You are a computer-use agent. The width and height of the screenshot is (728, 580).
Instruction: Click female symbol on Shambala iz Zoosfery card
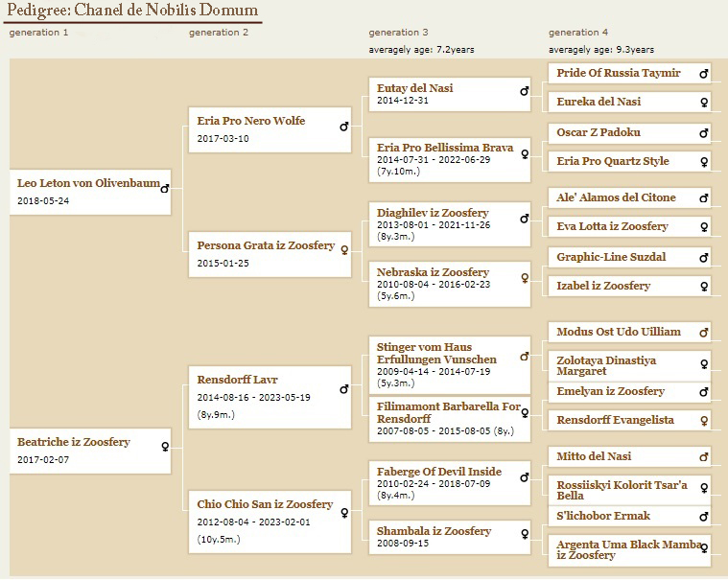tap(525, 534)
